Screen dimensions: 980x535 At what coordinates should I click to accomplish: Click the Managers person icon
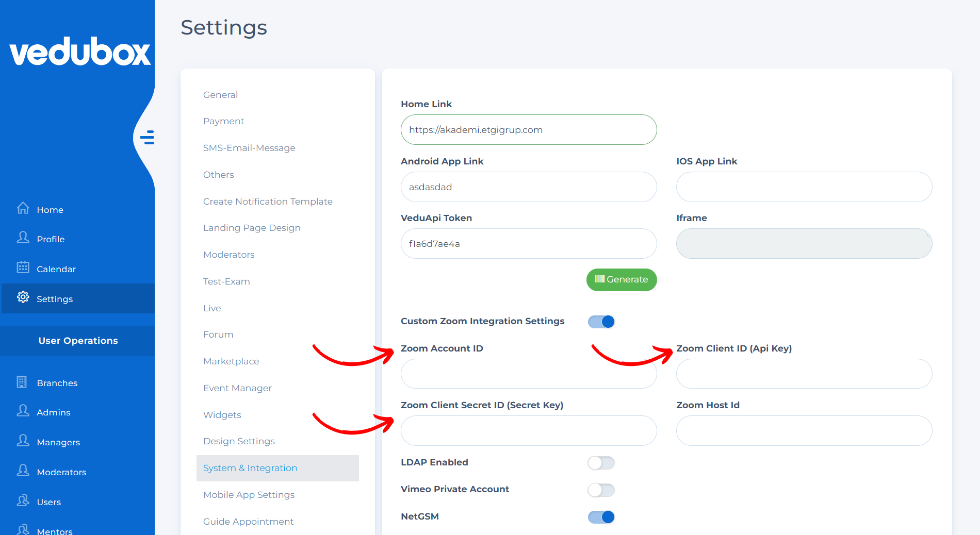click(x=23, y=441)
